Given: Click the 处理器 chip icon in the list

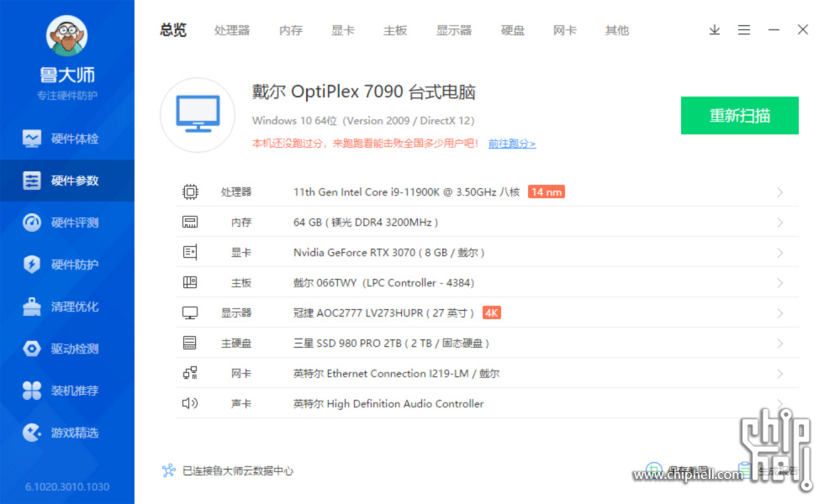Looking at the screenshot, I should (190, 192).
